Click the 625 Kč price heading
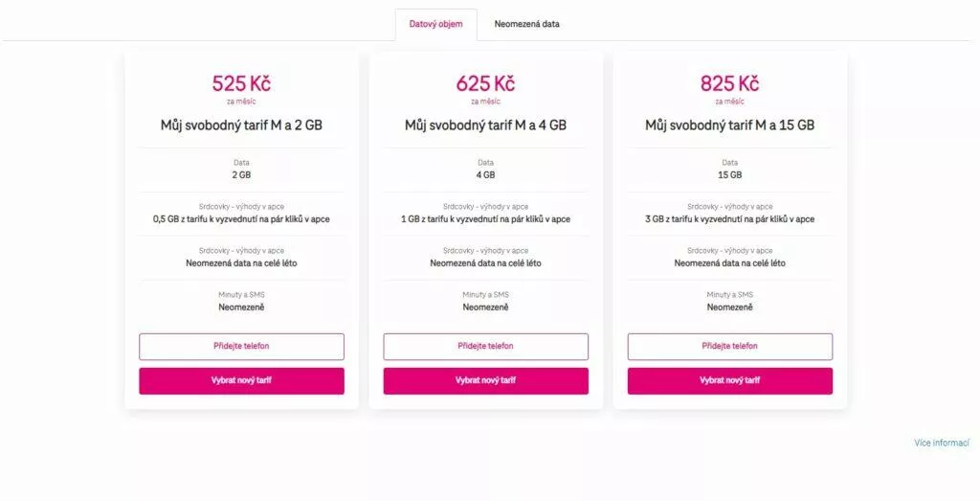The height and width of the screenshot is (501, 980). coord(485,83)
